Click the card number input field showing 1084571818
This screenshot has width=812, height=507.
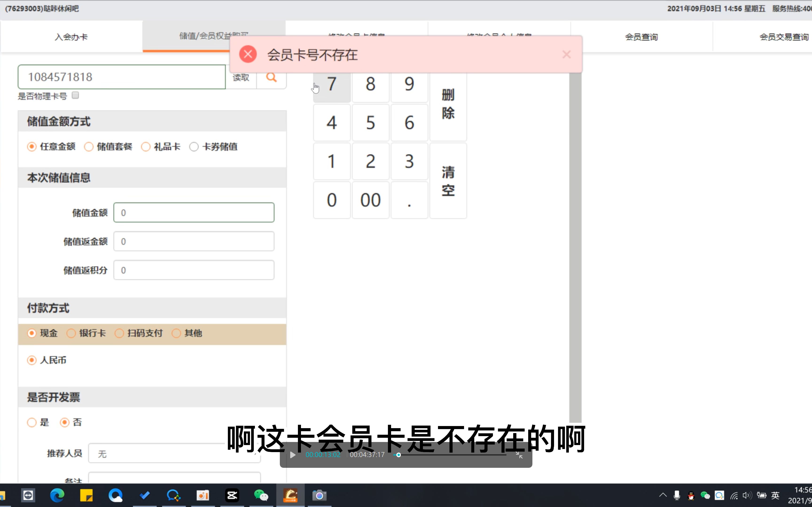(x=121, y=77)
